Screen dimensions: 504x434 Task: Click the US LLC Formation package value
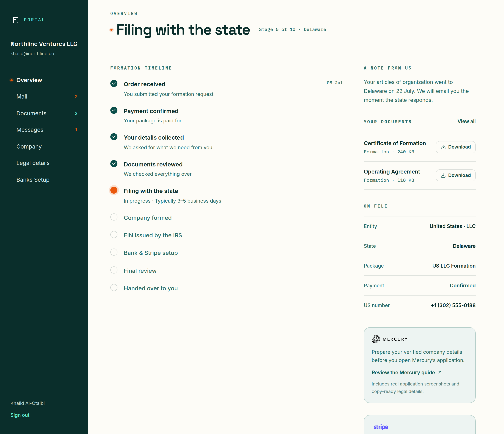454,266
